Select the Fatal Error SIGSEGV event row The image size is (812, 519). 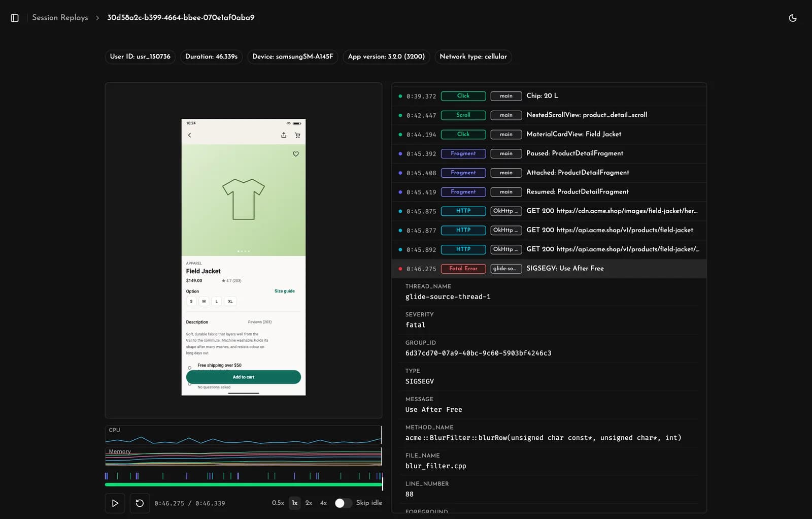point(549,269)
